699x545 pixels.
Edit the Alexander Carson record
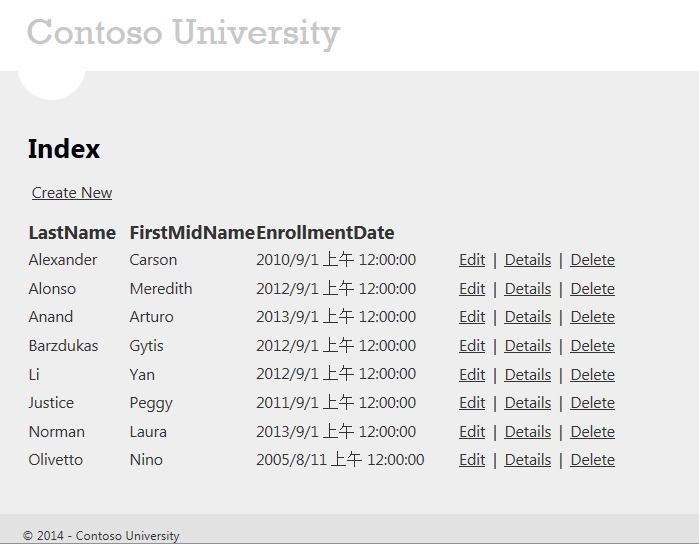tap(472, 260)
